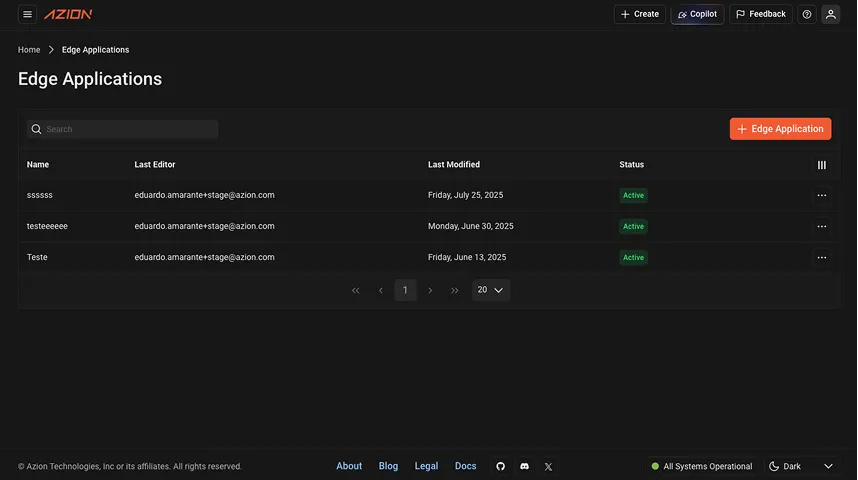
Task: Click the Azion logo
Action: [x=68, y=14]
